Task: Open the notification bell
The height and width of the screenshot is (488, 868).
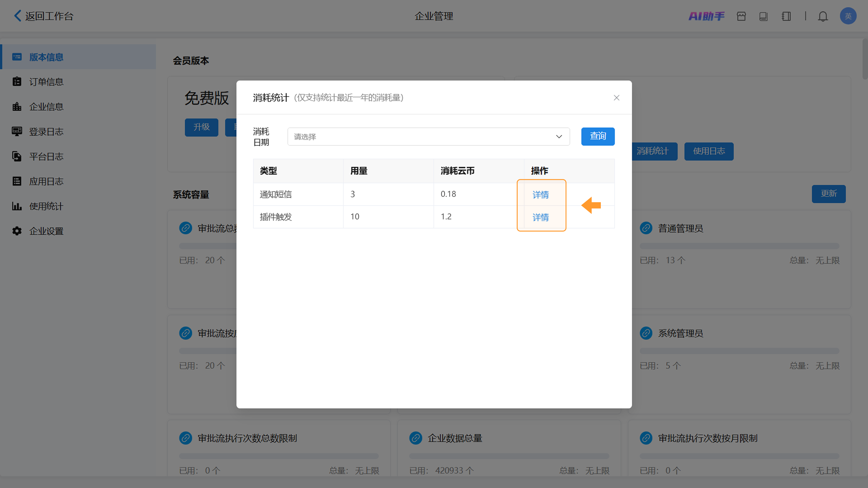Action: [823, 16]
